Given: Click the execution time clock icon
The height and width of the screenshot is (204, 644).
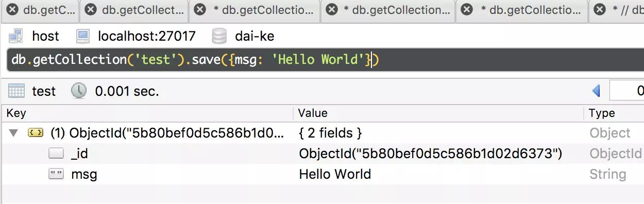Looking at the screenshot, I should (79, 91).
